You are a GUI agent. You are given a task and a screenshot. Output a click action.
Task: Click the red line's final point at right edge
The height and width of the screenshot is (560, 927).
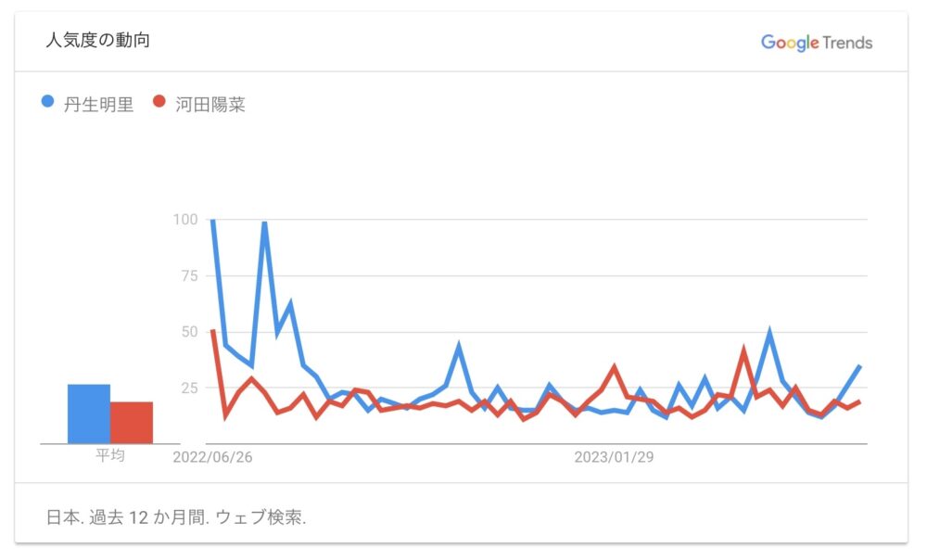(x=860, y=401)
